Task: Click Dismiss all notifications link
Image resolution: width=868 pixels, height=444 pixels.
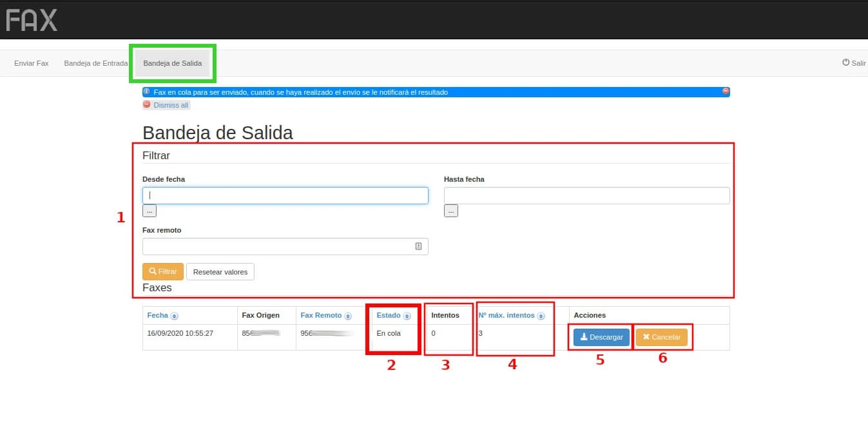Action: pyautogui.click(x=170, y=105)
